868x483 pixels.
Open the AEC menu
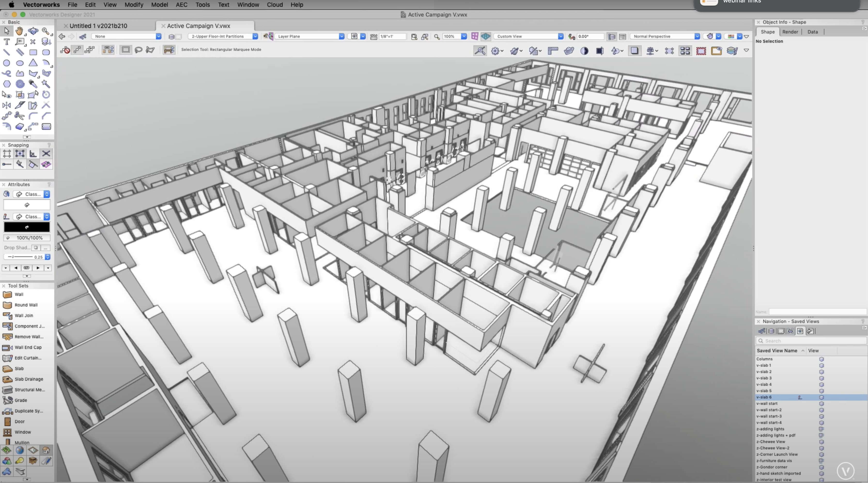pyautogui.click(x=182, y=5)
